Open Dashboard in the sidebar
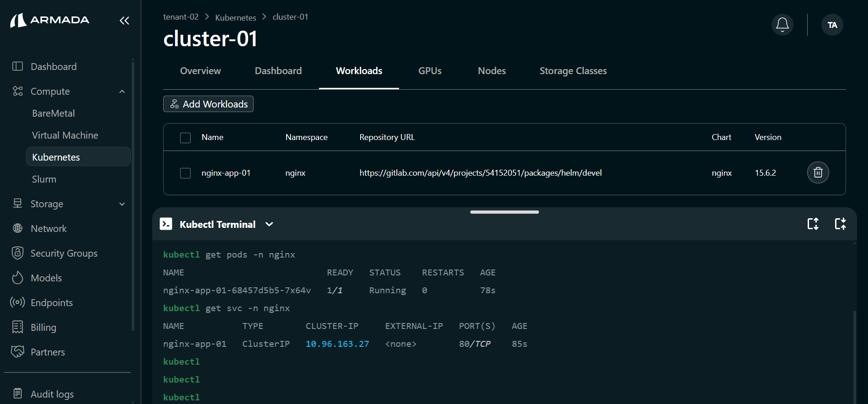The height and width of the screenshot is (404, 868). (x=53, y=66)
